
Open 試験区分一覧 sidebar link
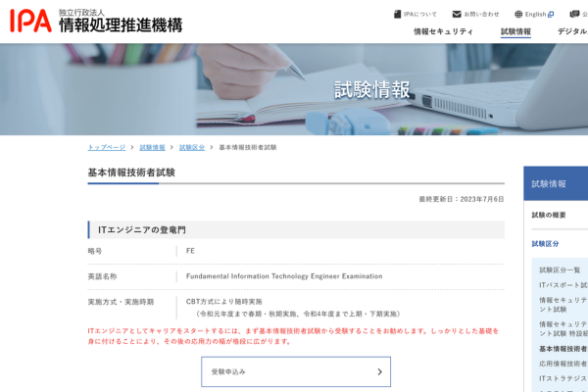(560, 270)
